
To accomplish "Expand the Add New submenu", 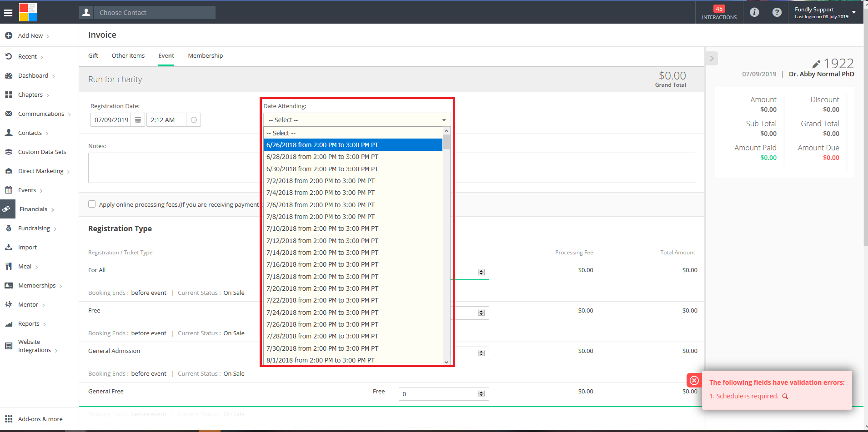I will pos(48,36).
